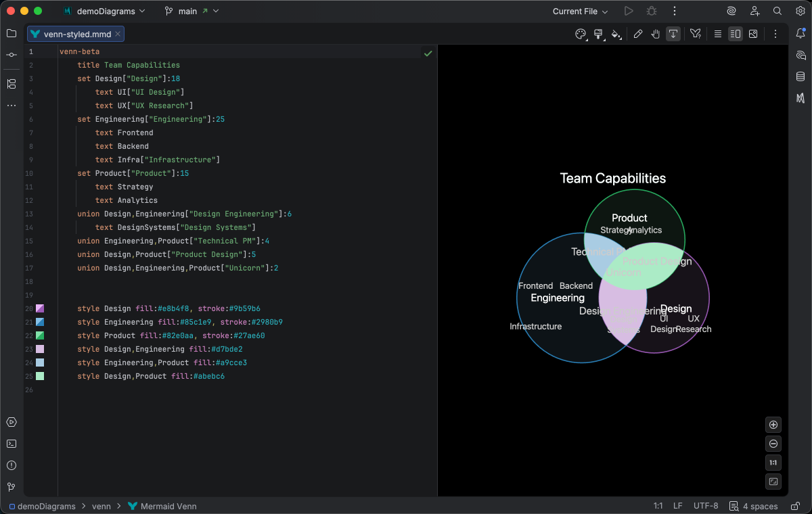Switch to preview-only view
Screen dimensions: 812x514
click(x=753, y=34)
